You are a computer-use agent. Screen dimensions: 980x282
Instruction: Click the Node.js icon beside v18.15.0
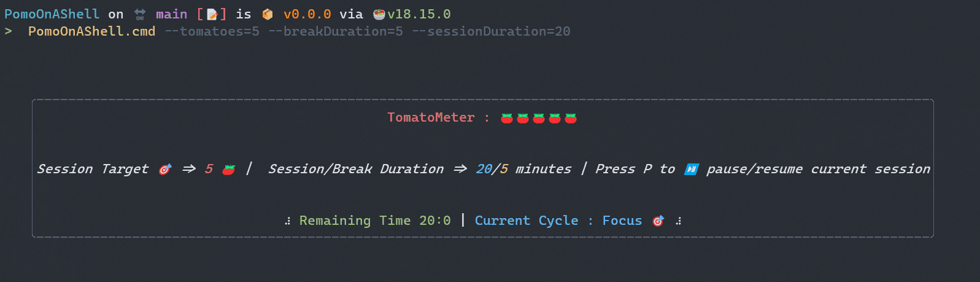379,14
